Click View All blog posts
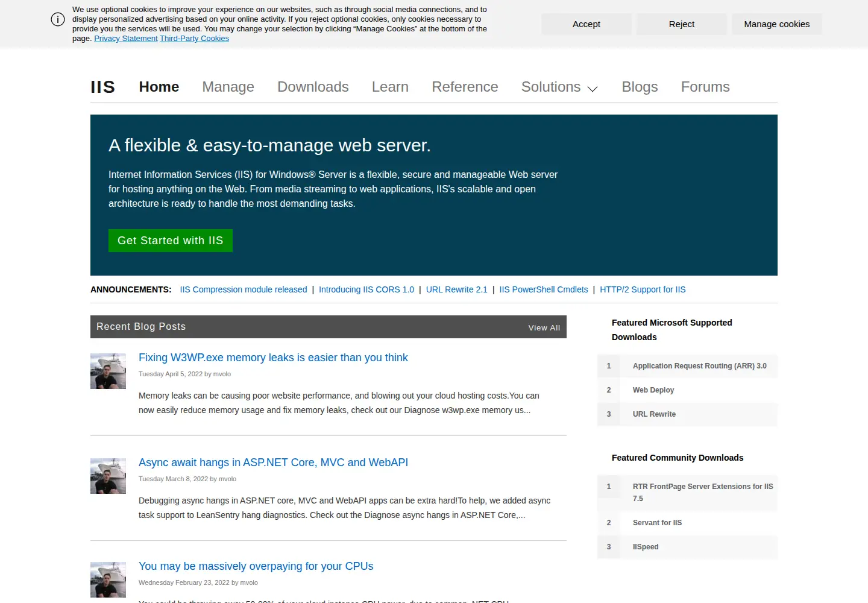Image resolution: width=868 pixels, height=603 pixels. [x=544, y=327]
